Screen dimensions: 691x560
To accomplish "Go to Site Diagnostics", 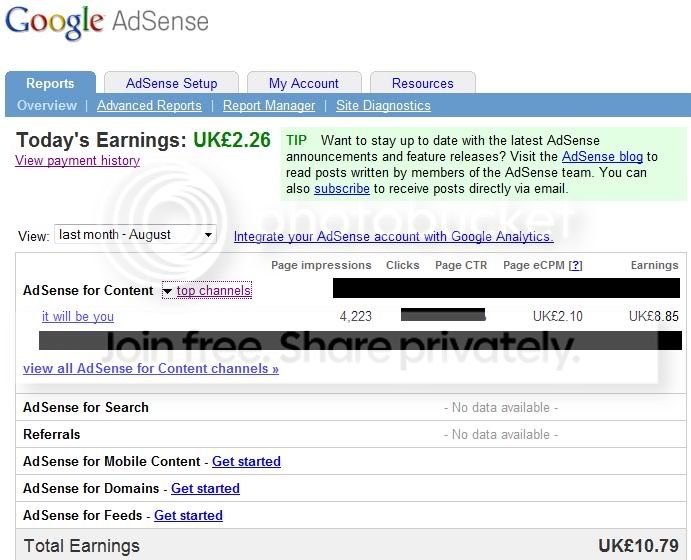I will coord(383,105).
